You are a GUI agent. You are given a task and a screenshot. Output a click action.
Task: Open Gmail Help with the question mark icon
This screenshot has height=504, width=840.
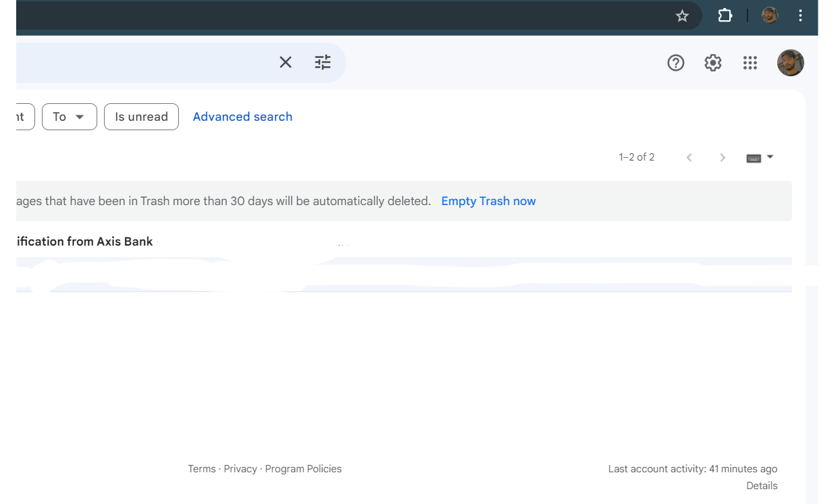coord(675,62)
